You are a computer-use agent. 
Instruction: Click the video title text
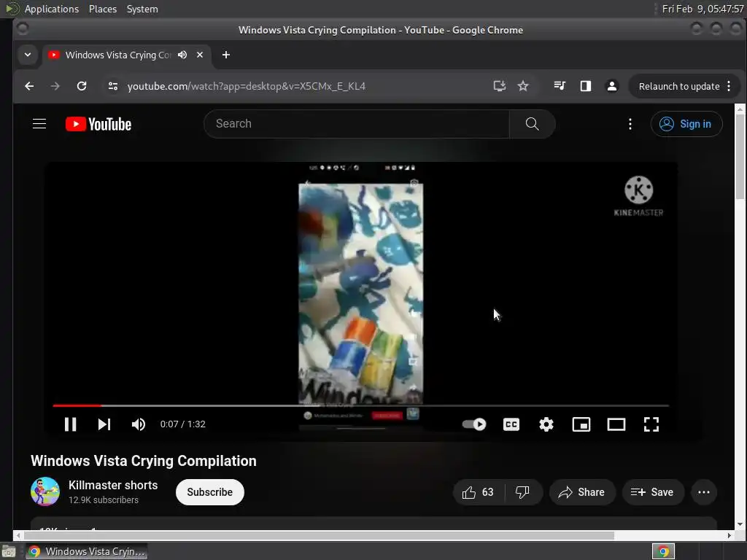point(144,461)
